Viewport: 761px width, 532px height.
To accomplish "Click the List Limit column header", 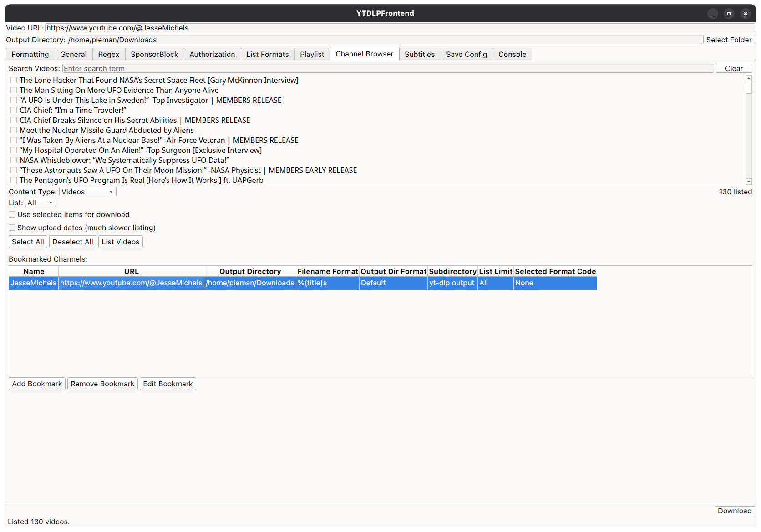I will click(x=496, y=271).
